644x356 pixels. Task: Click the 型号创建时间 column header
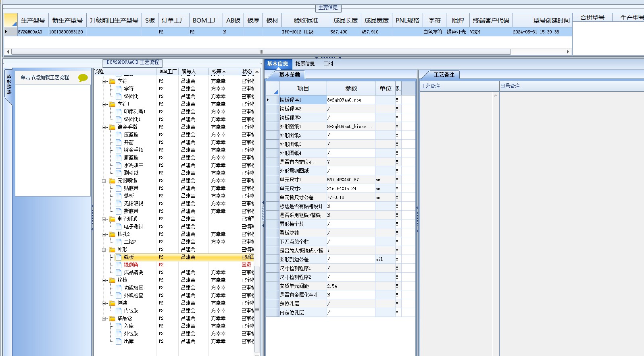click(542, 20)
